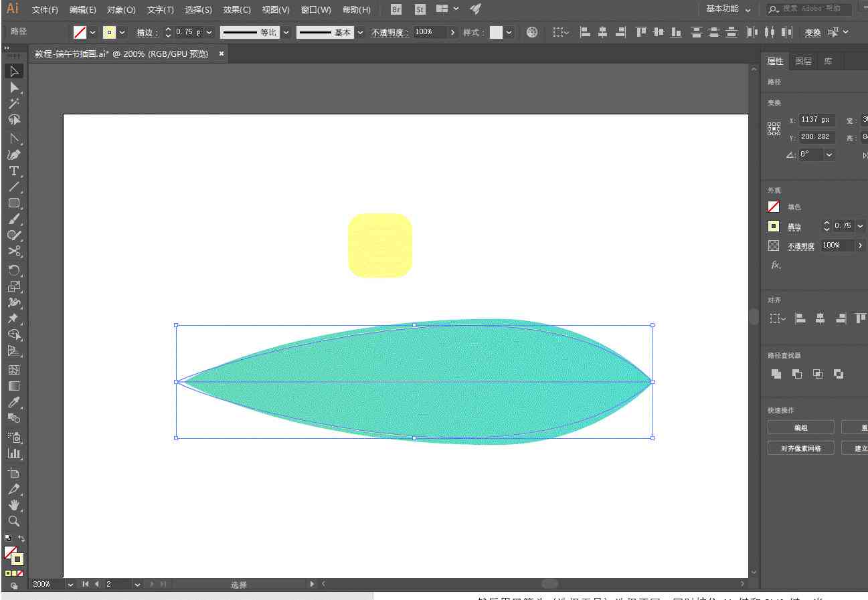Select the Eyedropper tool
The width and height of the screenshot is (868, 600).
(13, 402)
